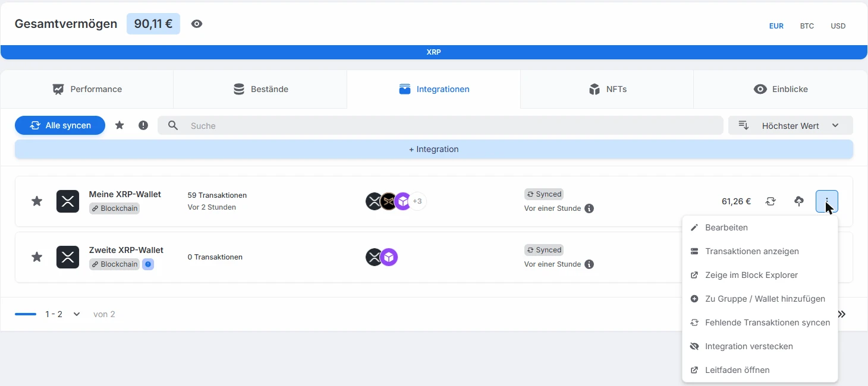Image resolution: width=868 pixels, height=386 pixels.
Task: Jump to last page with double chevron
Action: (x=841, y=314)
